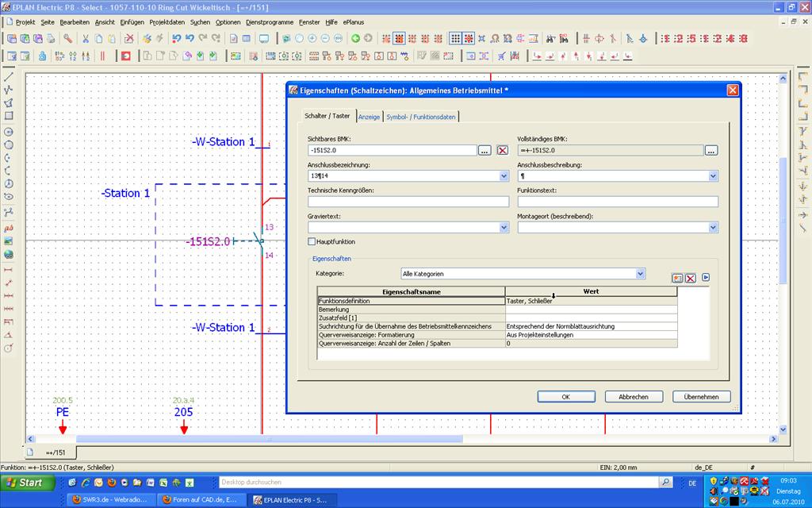Click the Abbrechen button
Viewport: 812px width, 508px height.
(633, 397)
